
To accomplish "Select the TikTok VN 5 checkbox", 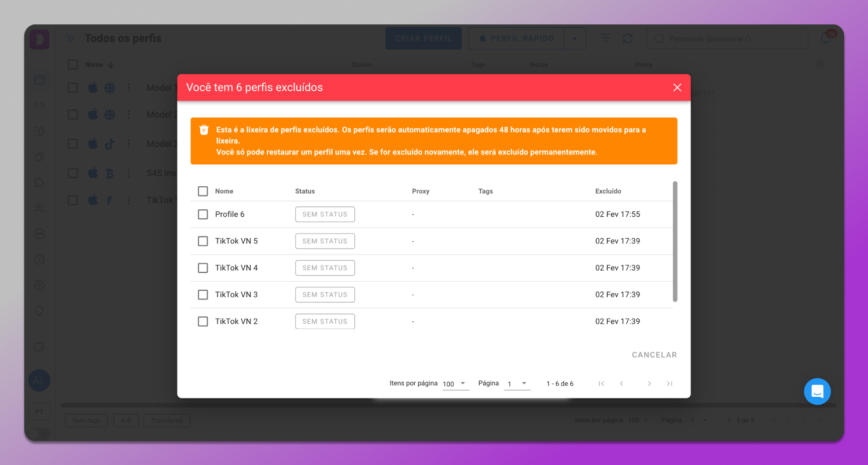I will tap(203, 241).
